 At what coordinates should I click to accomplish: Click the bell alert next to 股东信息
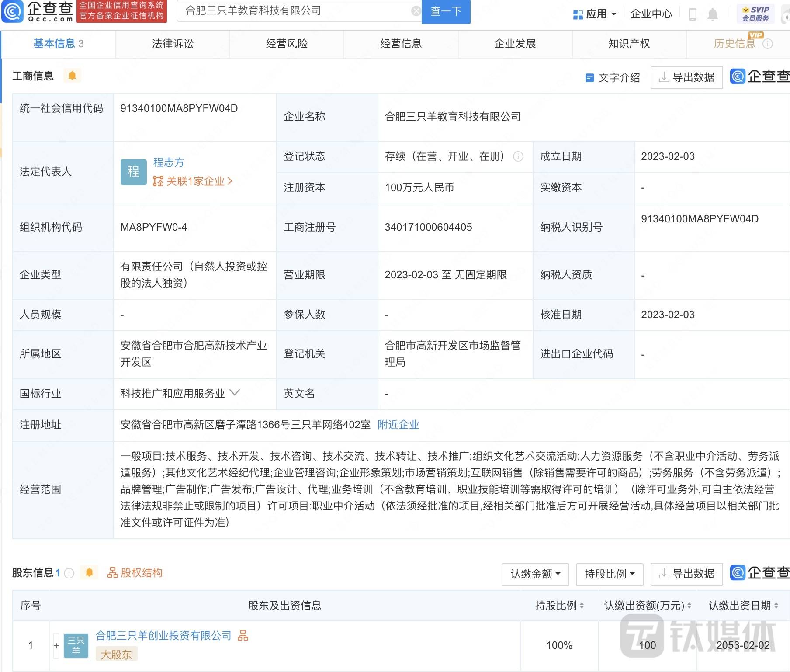click(90, 572)
